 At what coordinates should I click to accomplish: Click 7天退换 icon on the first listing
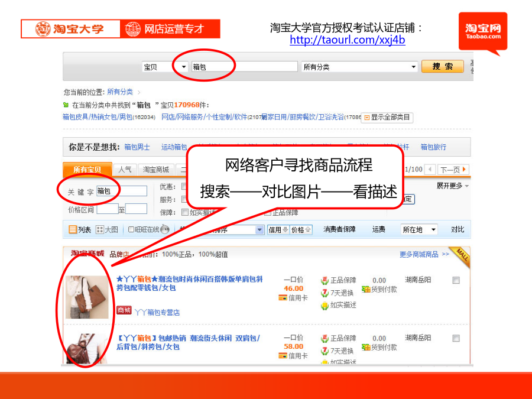[325, 293]
